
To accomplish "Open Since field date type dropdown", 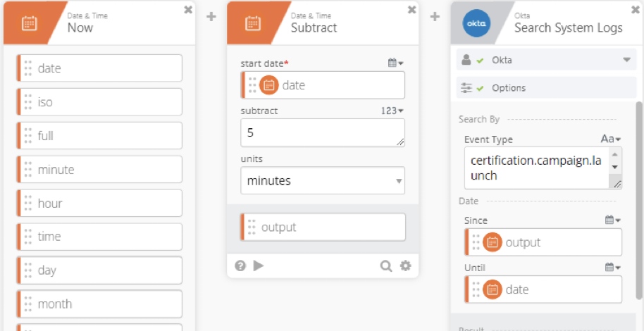I will coord(613,220).
